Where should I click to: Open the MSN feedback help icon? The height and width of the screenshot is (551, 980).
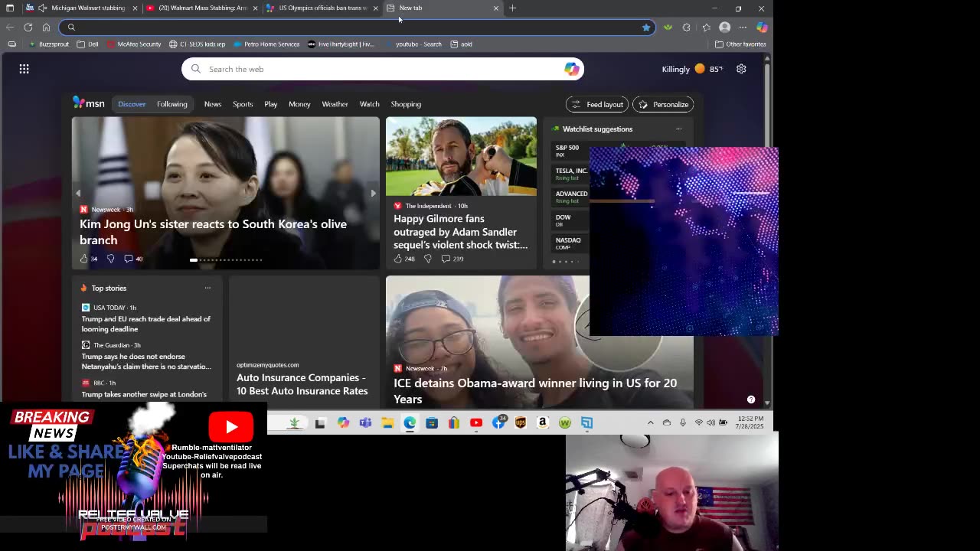(751, 399)
